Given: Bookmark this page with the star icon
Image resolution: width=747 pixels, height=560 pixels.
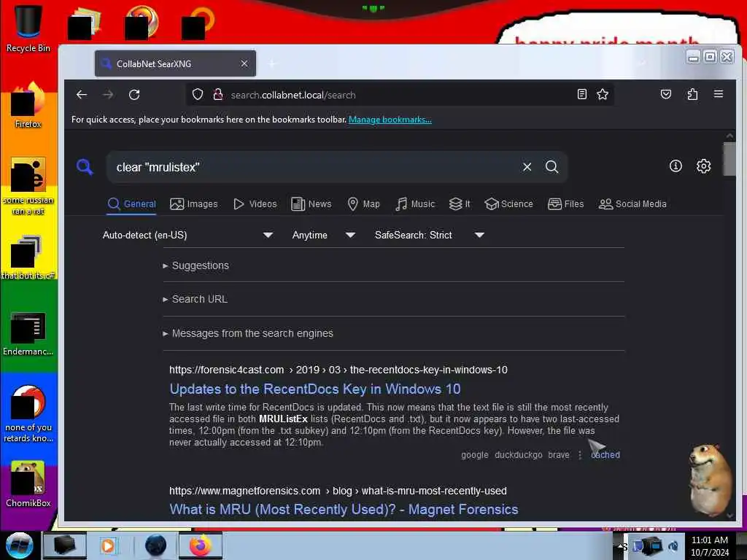Looking at the screenshot, I should [603, 94].
